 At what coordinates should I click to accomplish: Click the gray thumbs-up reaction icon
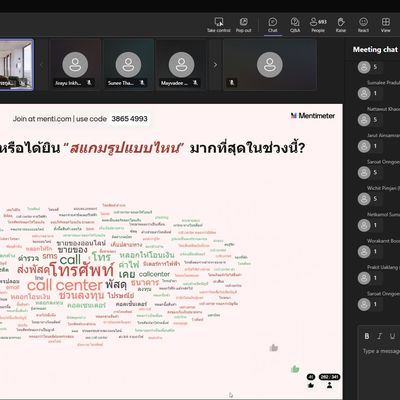tap(274, 348)
